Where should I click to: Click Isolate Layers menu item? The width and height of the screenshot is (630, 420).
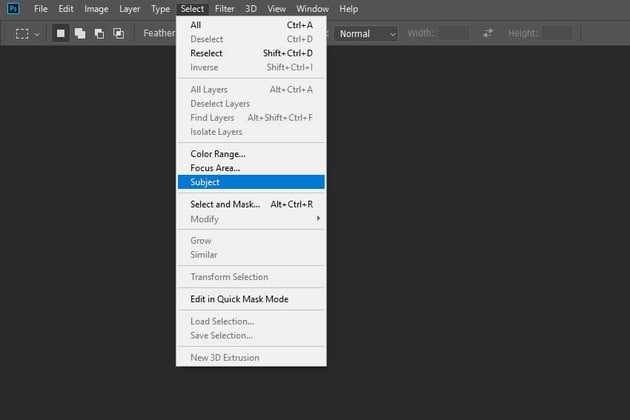[x=251, y=132]
